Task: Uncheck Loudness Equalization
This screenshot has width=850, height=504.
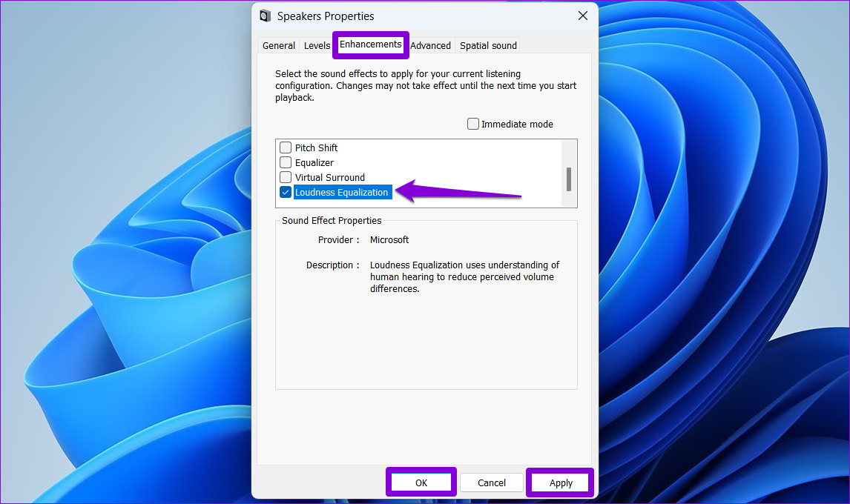Action: [286, 191]
